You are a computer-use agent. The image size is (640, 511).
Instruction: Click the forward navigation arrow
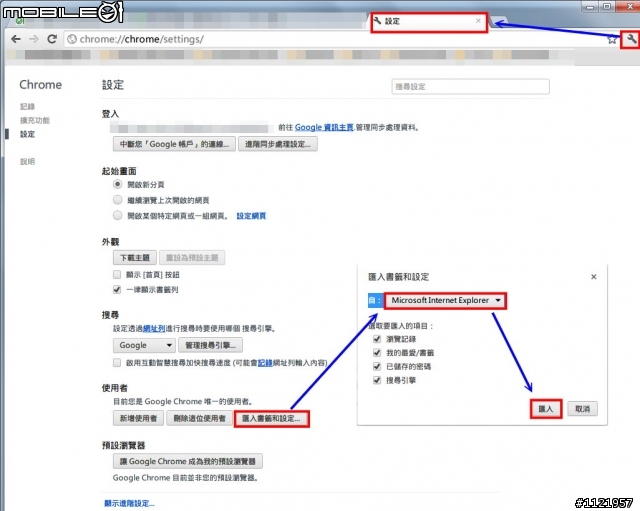click(x=34, y=39)
